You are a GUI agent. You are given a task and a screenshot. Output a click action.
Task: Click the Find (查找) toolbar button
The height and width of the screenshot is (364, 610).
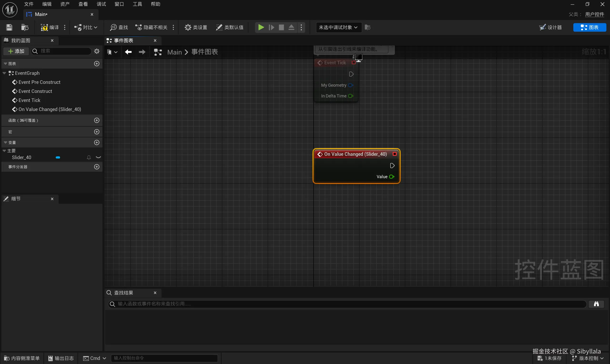[x=119, y=27]
